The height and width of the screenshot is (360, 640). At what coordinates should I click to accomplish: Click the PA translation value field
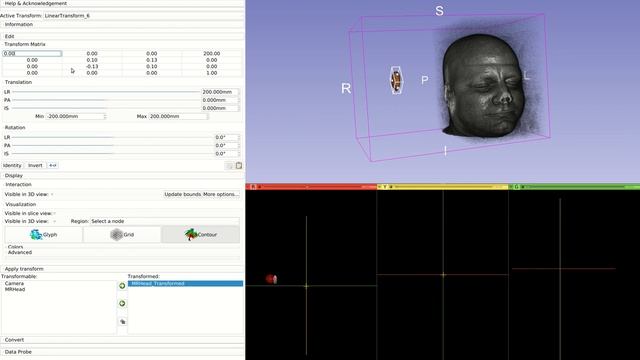(220, 100)
